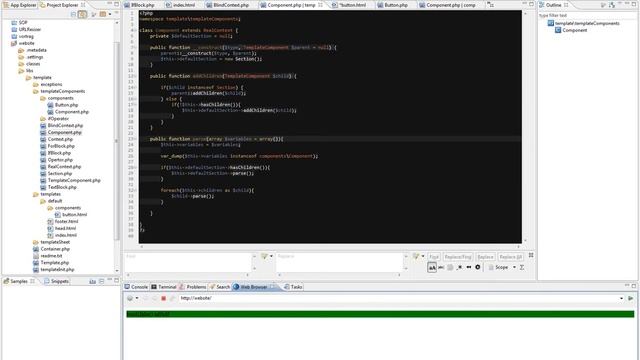Screen dimensions: 640x360
Task: Open footer.html file
Action: coord(63,222)
